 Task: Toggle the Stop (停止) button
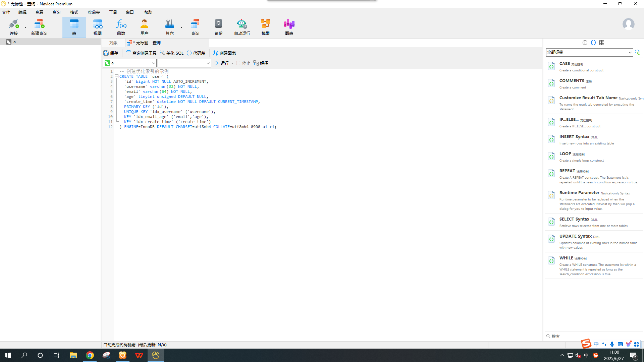243,63
